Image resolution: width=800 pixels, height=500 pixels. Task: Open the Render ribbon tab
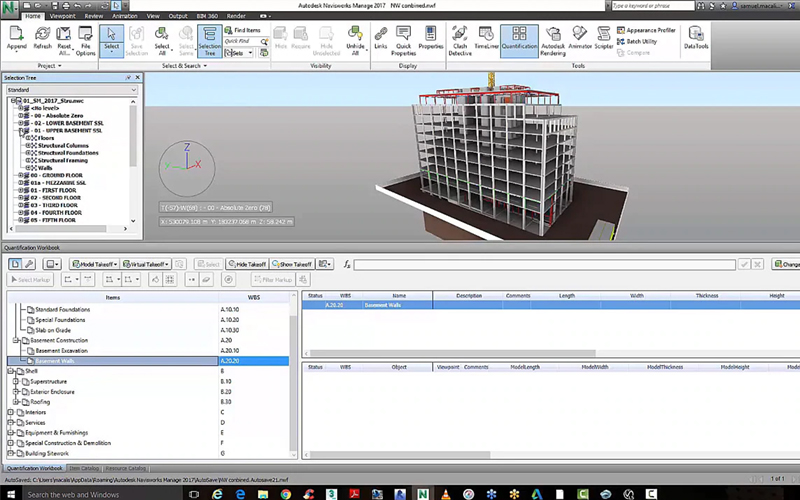[236, 16]
